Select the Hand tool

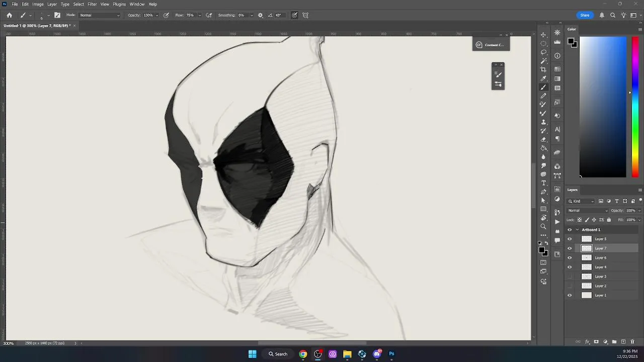pyautogui.click(x=543, y=218)
